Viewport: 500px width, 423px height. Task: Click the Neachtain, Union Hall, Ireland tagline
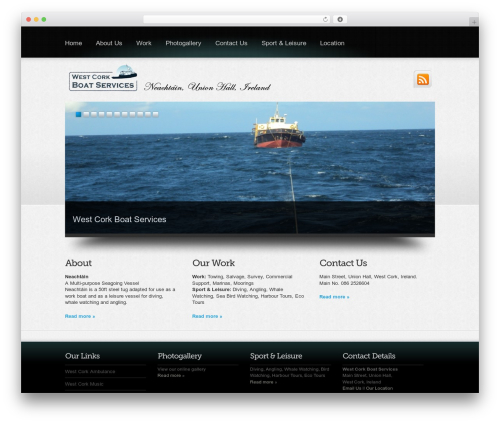point(207,87)
